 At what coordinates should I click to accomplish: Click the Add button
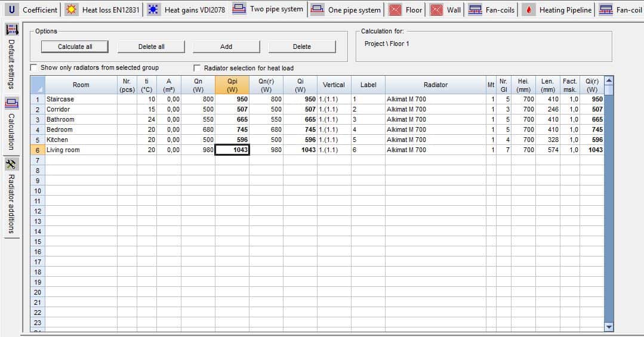point(226,47)
